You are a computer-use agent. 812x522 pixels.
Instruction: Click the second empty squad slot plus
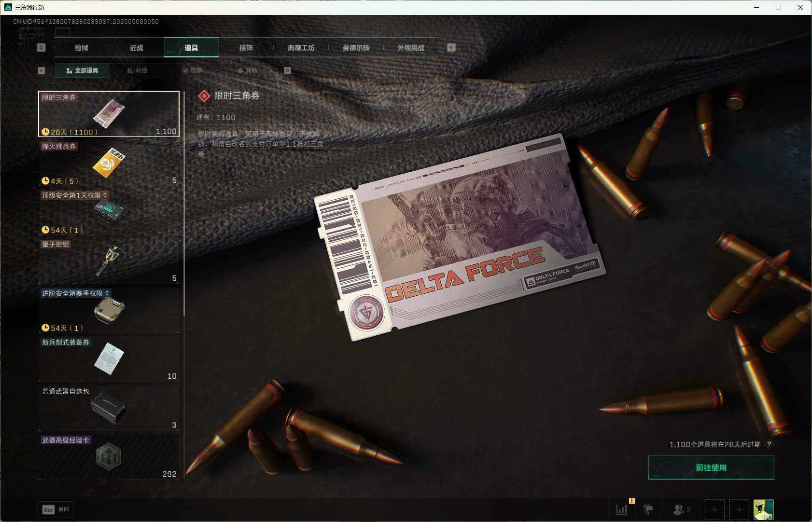click(x=739, y=509)
